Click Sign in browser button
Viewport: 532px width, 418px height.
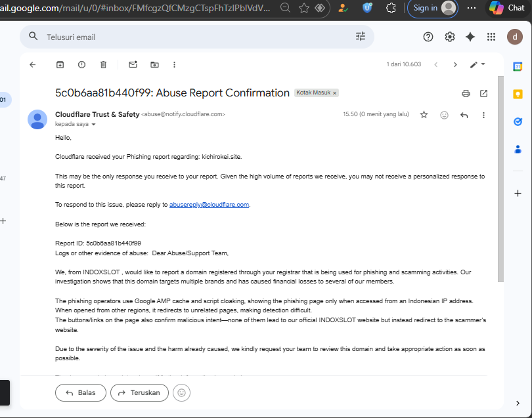433,8
